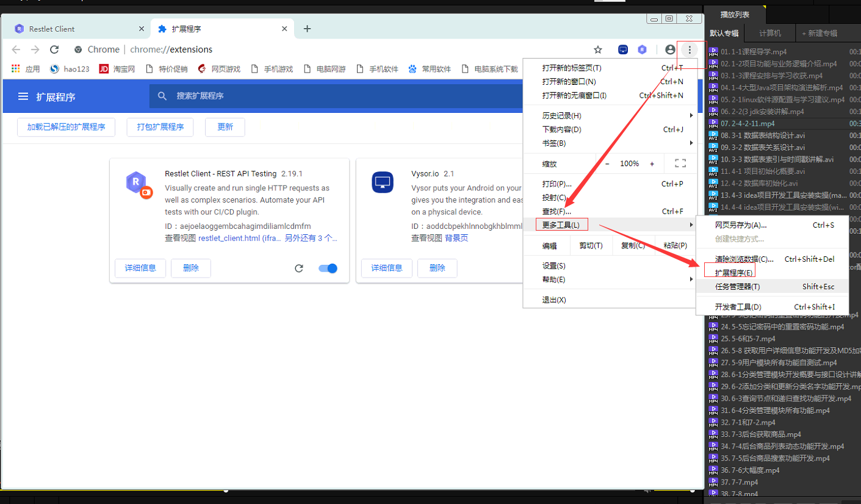Click the 加载已解压的扩展程序 button
This screenshot has height=504, width=861.
click(x=66, y=127)
